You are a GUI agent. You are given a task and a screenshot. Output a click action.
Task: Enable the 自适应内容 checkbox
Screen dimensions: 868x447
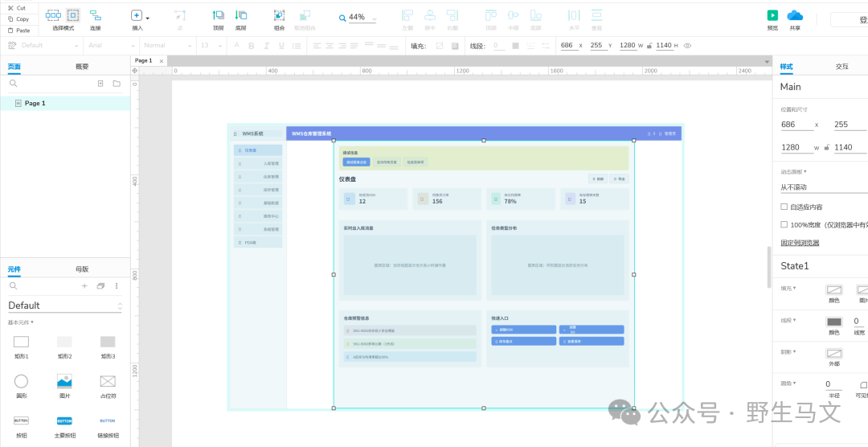click(784, 207)
